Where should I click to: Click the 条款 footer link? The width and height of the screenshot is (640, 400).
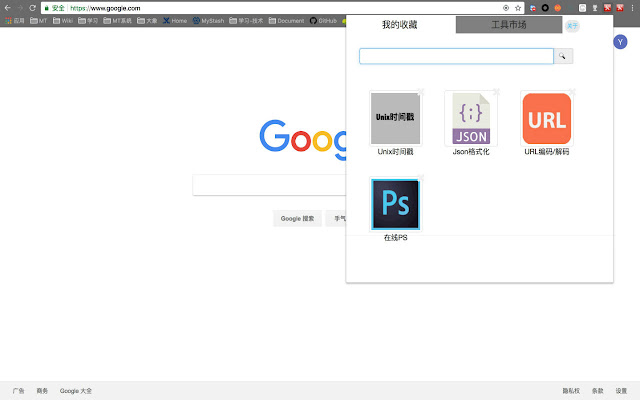598,391
